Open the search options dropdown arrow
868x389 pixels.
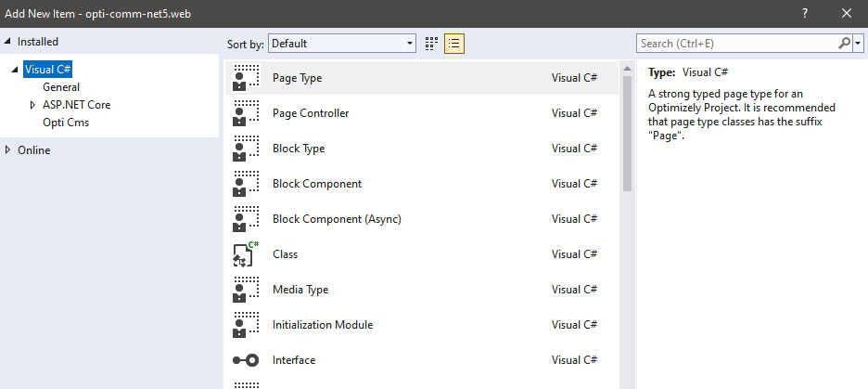coord(859,44)
